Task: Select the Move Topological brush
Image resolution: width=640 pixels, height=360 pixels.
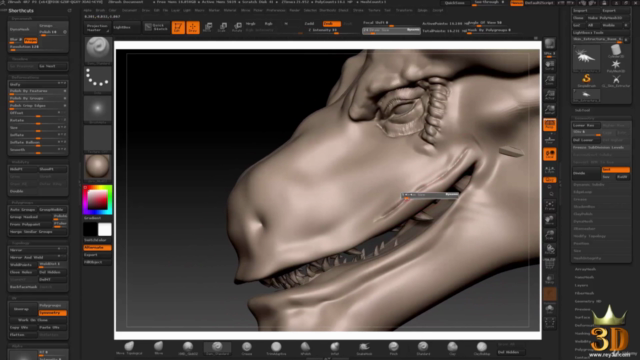Action: [129, 348]
